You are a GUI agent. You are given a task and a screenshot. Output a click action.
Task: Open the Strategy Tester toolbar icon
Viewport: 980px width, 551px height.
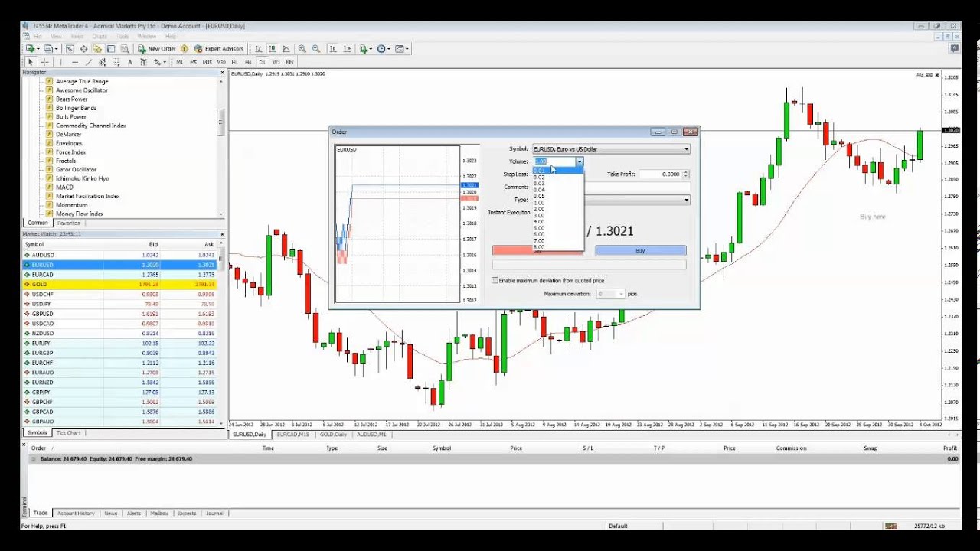tap(125, 49)
